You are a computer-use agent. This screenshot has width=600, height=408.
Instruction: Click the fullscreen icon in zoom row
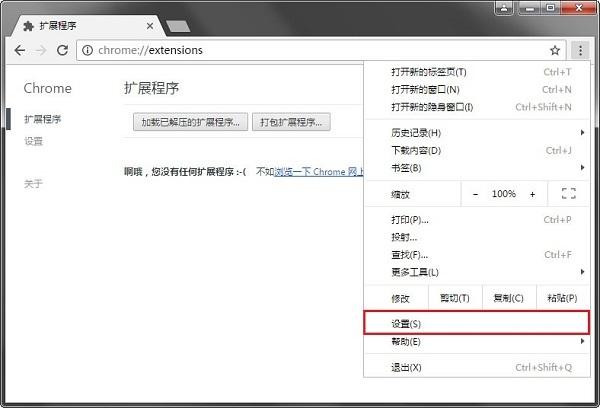tap(569, 194)
